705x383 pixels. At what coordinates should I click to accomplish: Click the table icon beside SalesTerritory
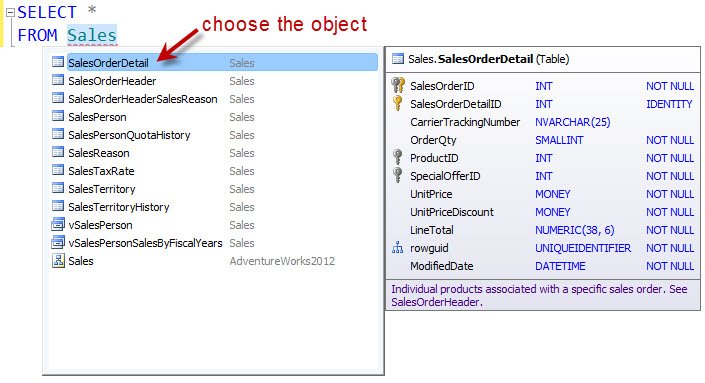click(58, 188)
